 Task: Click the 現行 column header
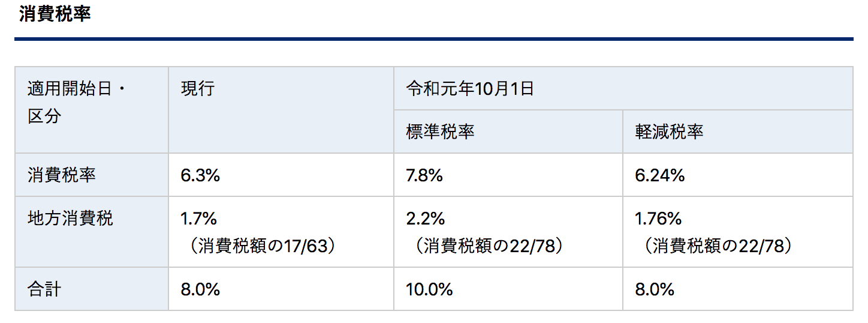[198, 89]
